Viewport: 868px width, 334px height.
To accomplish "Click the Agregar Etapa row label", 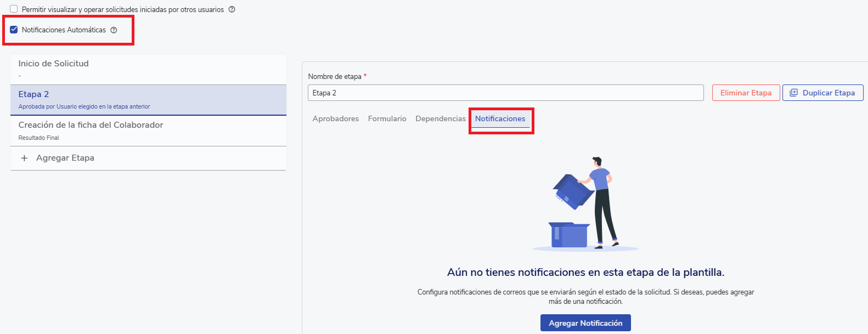I will point(65,158).
